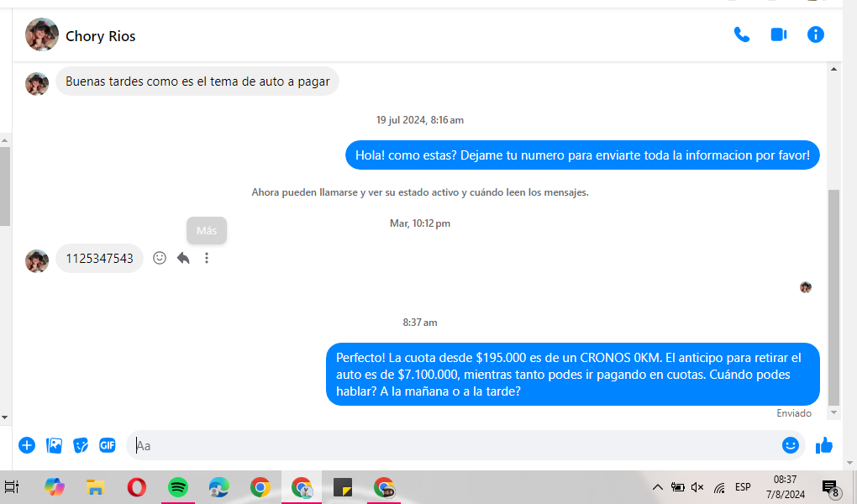Switch to the last Chrome profile window
The height and width of the screenshot is (504, 857).
tap(384, 487)
